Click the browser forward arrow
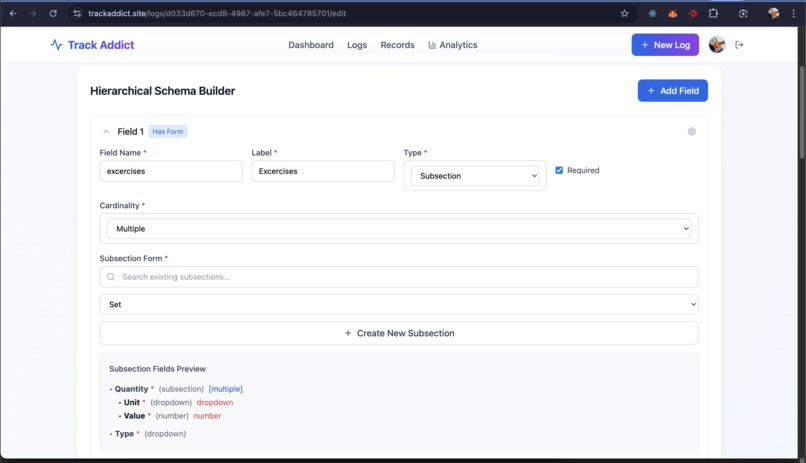 coord(33,13)
